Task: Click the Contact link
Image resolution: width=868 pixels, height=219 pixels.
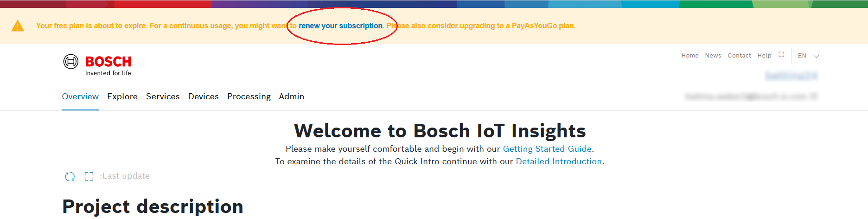Action: 739,56
